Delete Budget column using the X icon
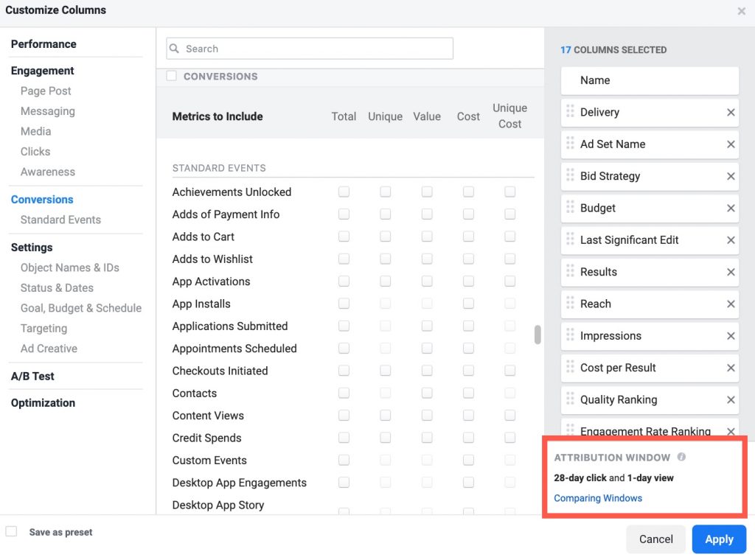The height and width of the screenshot is (560, 755). coord(731,209)
